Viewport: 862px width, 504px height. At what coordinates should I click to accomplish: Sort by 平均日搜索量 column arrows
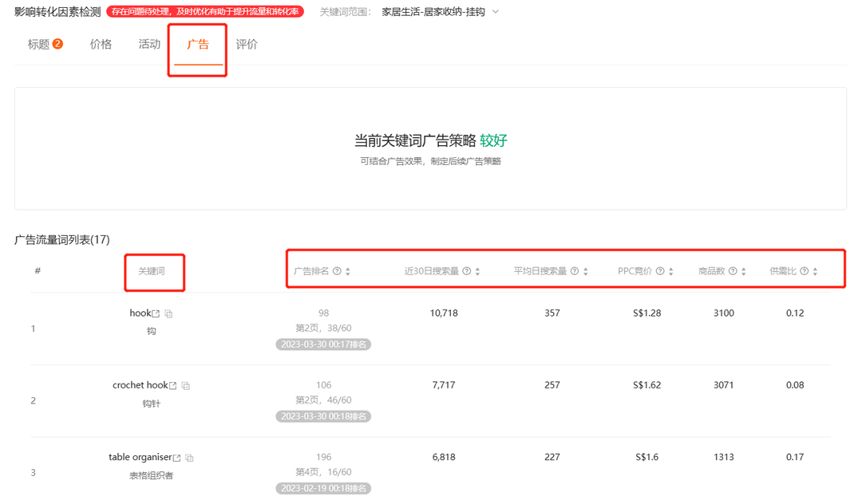(x=586, y=271)
